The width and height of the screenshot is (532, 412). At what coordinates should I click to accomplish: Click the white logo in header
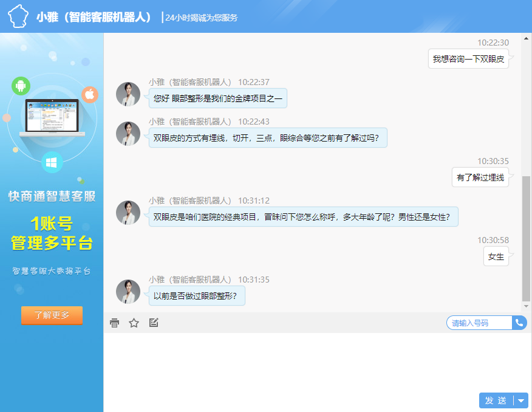tap(18, 16)
